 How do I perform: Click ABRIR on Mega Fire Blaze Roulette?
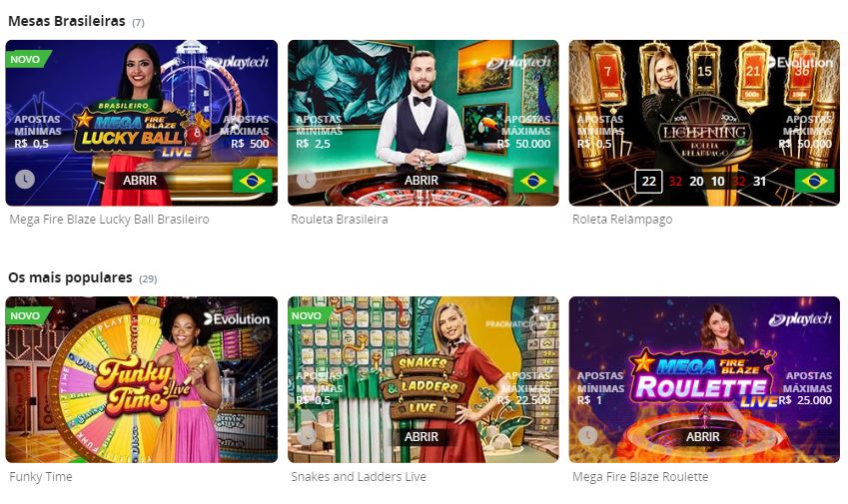702,436
